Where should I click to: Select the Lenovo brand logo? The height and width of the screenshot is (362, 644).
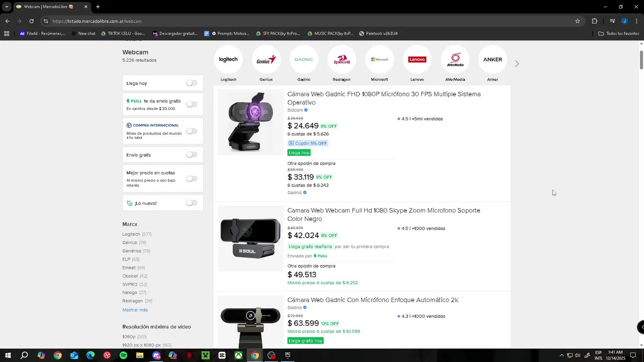click(x=417, y=59)
